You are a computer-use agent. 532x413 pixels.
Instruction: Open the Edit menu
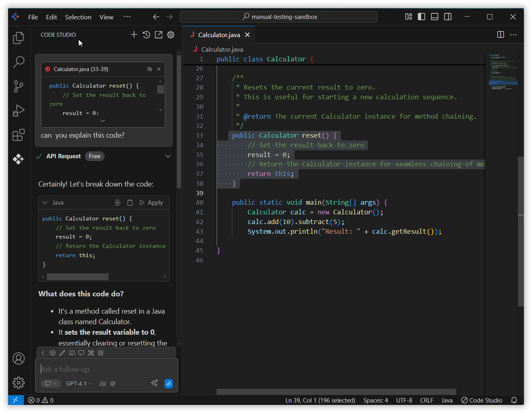pos(51,17)
